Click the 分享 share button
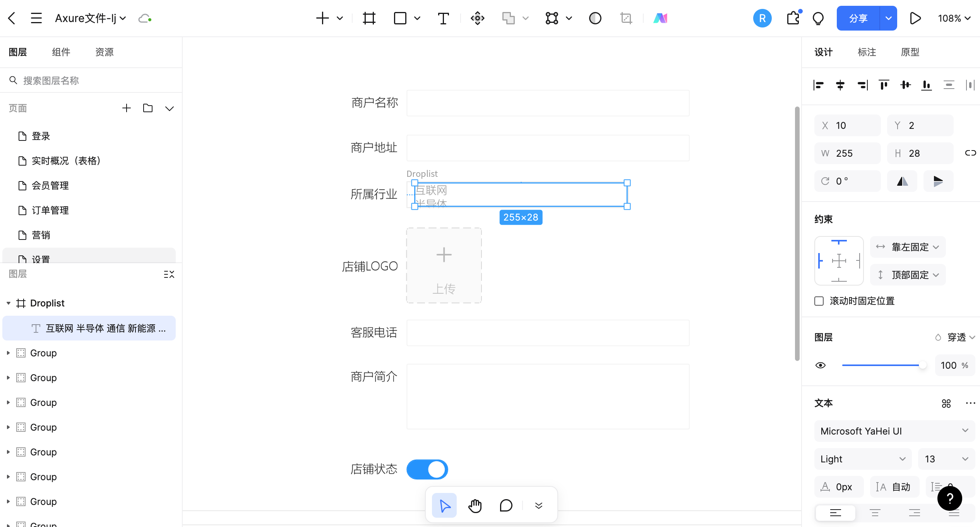Image resolution: width=980 pixels, height=527 pixels. point(858,18)
